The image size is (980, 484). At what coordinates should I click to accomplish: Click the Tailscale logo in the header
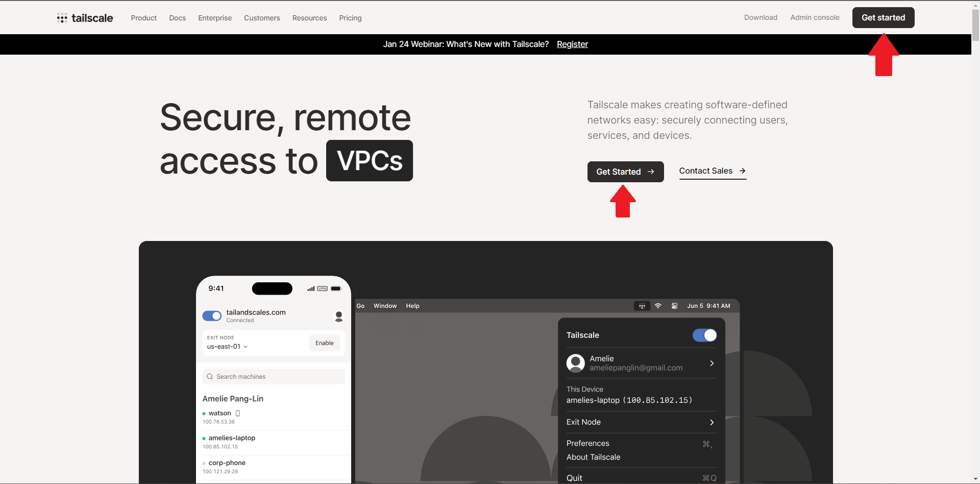85,18
